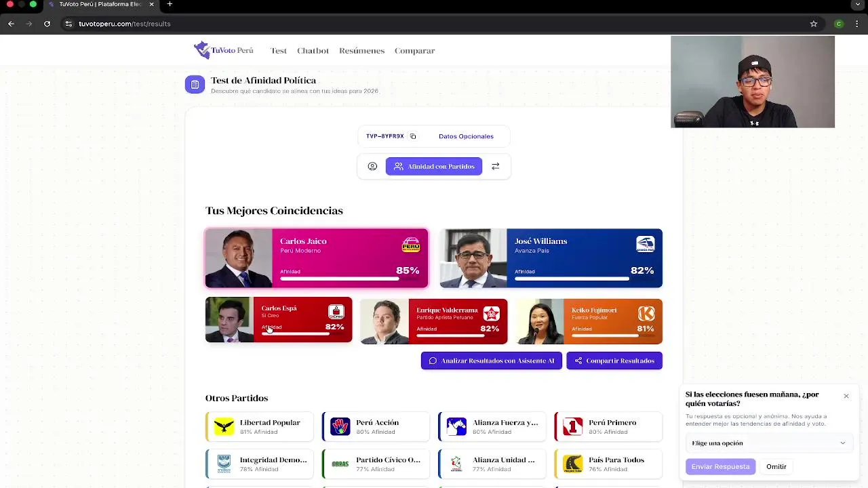This screenshot has width=868, height=488.
Task: Click the Alianza Fuerza y... party icon
Action: point(456,426)
